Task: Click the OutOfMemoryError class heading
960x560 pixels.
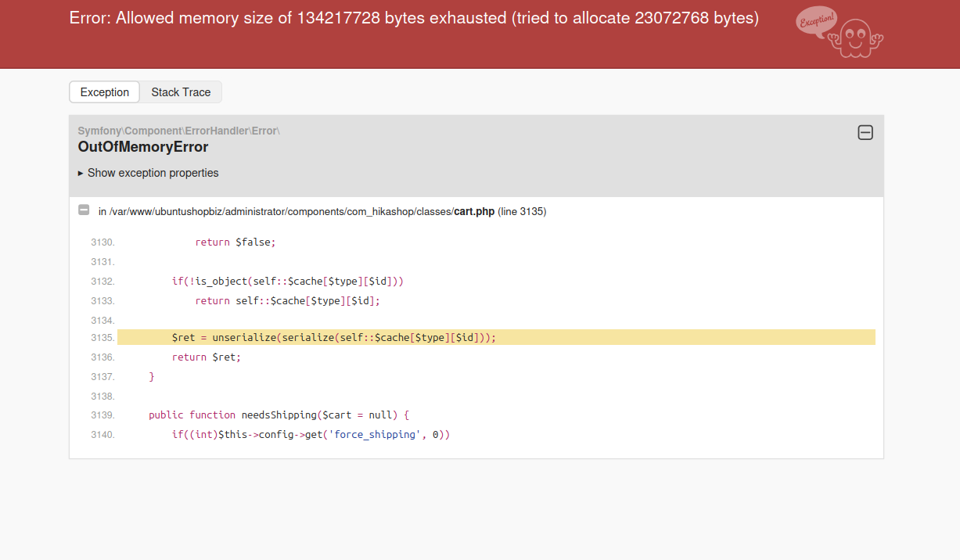Action: (143, 147)
